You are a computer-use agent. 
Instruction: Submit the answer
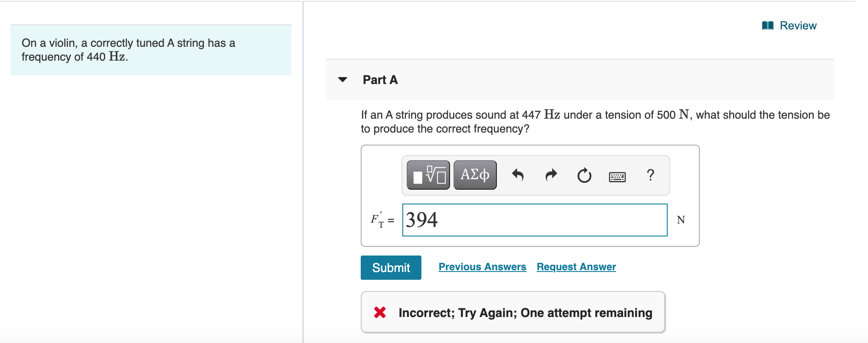pyautogui.click(x=390, y=267)
